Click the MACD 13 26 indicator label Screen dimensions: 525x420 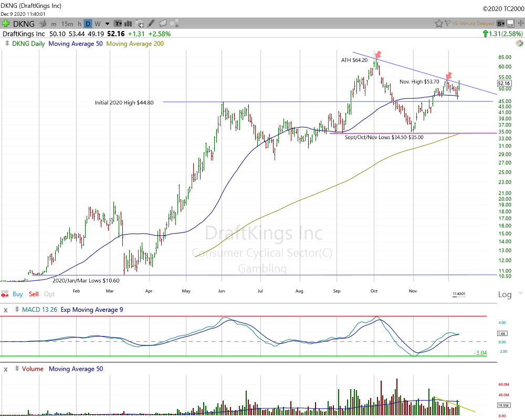(x=39, y=309)
